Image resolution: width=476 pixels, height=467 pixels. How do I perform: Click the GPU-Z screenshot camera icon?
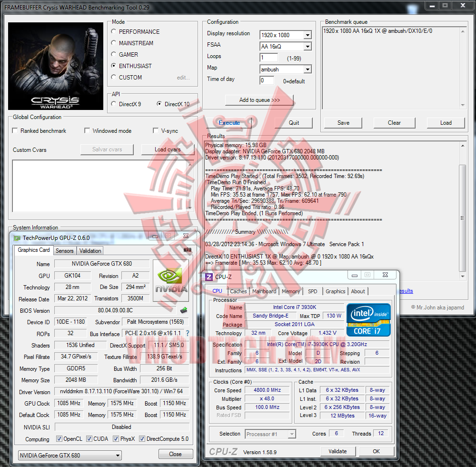click(188, 250)
